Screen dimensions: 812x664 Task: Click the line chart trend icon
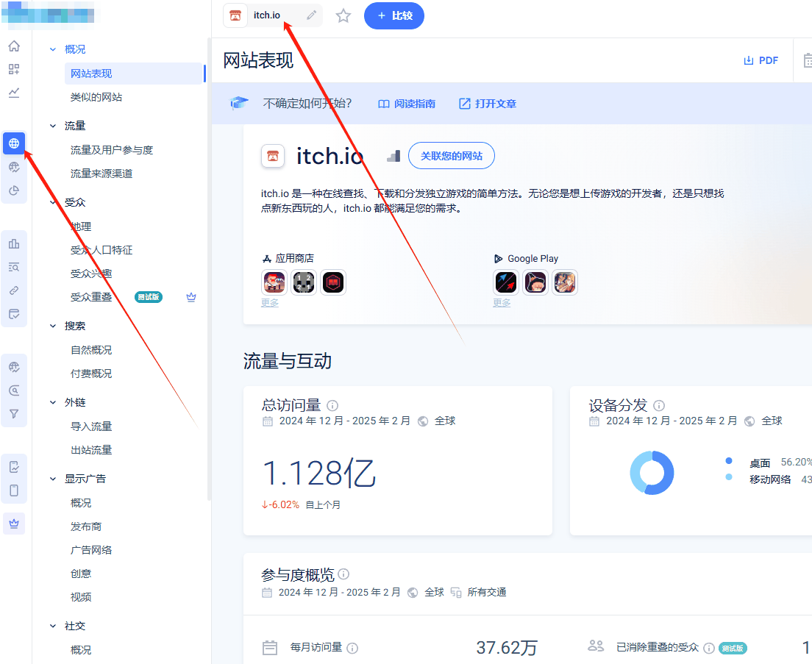coord(14,93)
